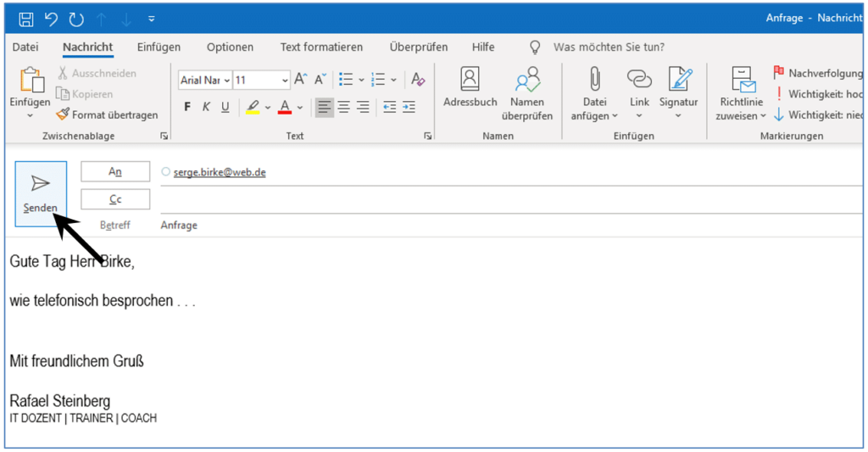The image size is (868, 452).
Task: Toggle italic formatting (K)
Action: click(206, 107)
